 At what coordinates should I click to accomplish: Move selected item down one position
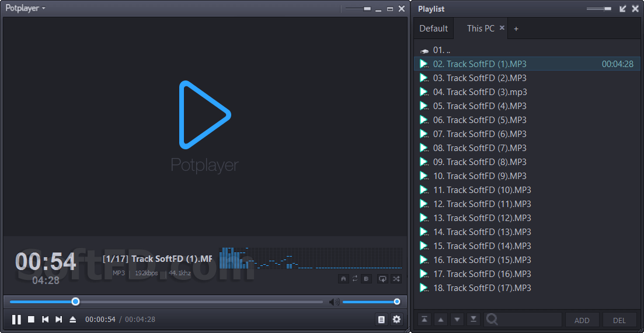(x=457, y=320)
